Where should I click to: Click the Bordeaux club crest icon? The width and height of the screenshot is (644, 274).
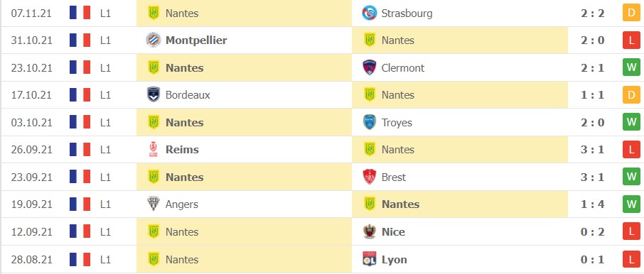pyautogui.click(x=154, y=94)
